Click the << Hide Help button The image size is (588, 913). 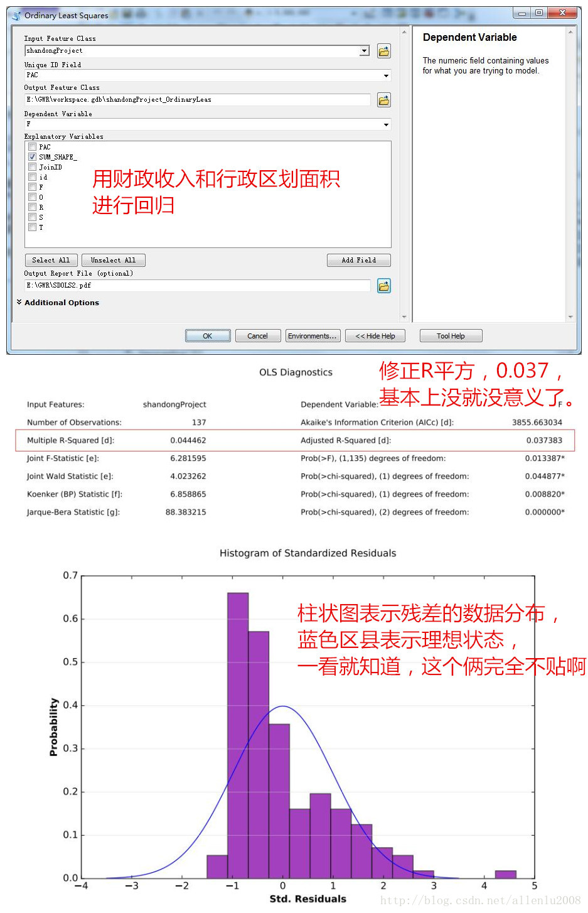click(375, 336)
